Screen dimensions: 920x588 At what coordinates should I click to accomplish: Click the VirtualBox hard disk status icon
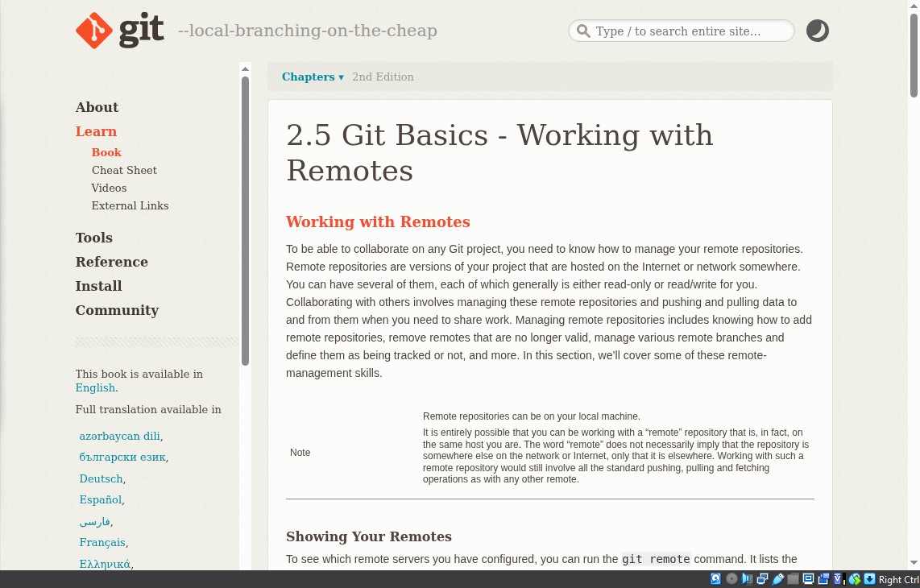[x=716, y=578]
